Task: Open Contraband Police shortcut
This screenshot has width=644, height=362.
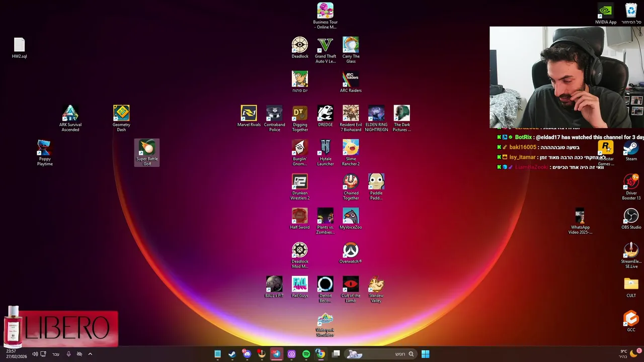Action: click(x=274, y=119)
